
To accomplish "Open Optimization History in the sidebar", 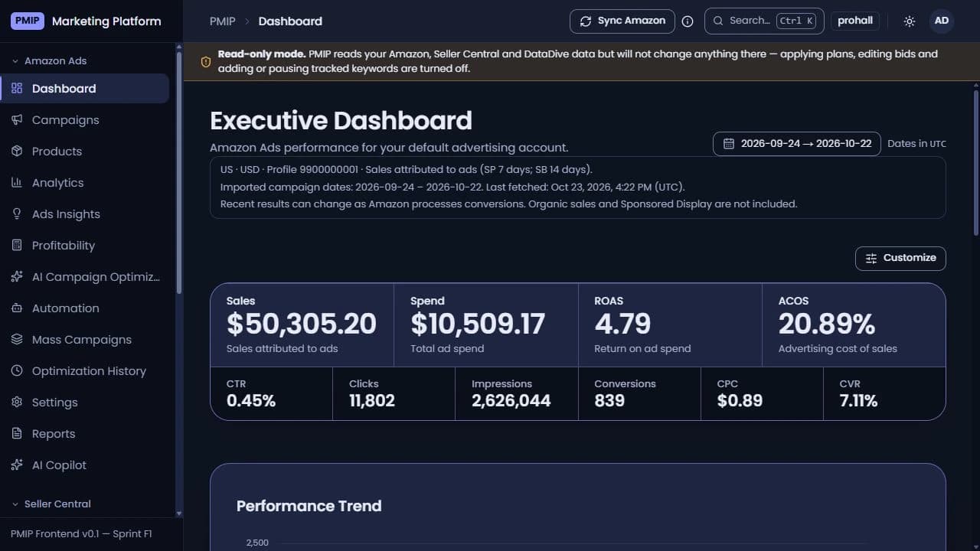I will click(x=84, y=371).
